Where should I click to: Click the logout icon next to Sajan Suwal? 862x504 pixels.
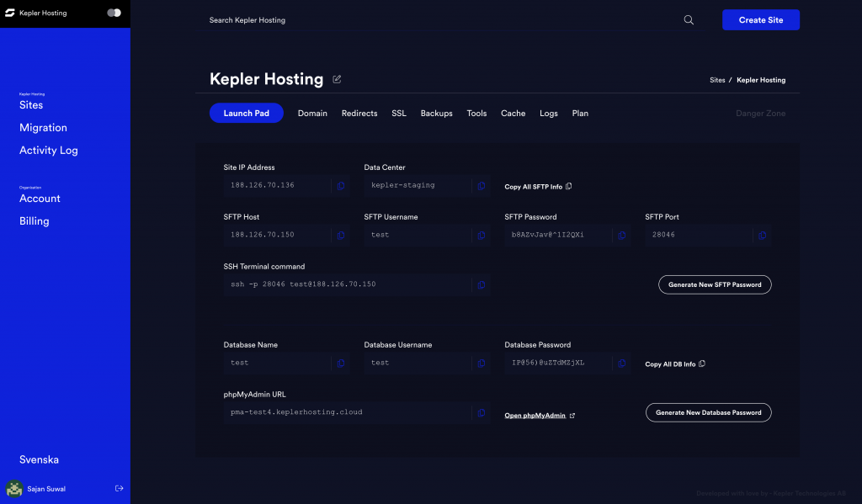click(x=120, y=488)
